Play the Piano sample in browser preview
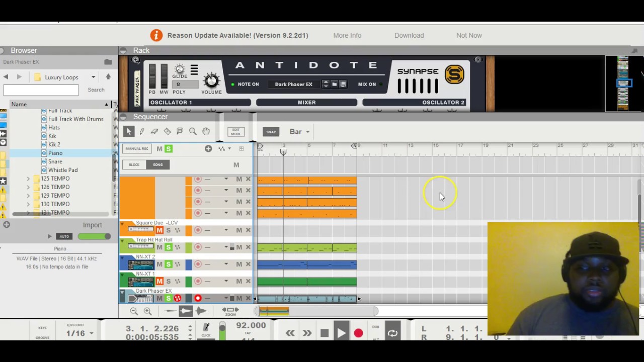This screenshot has height=362, width=644. [x=49, y=236]
